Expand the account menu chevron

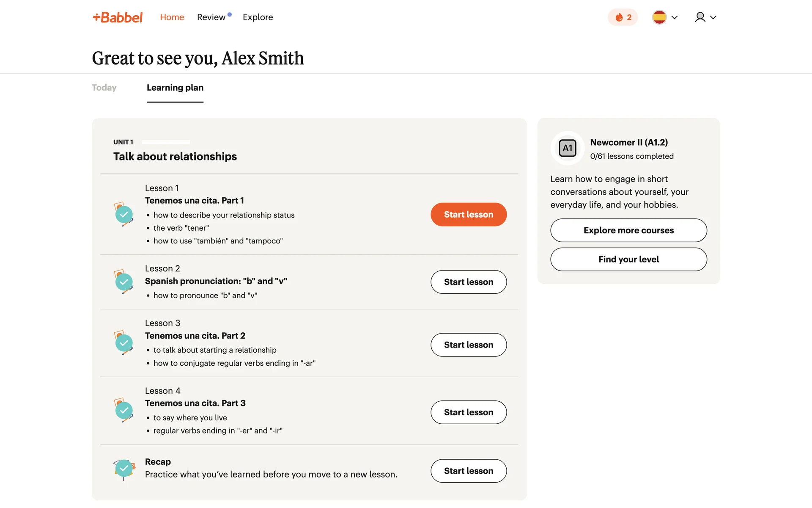[713, 17]
